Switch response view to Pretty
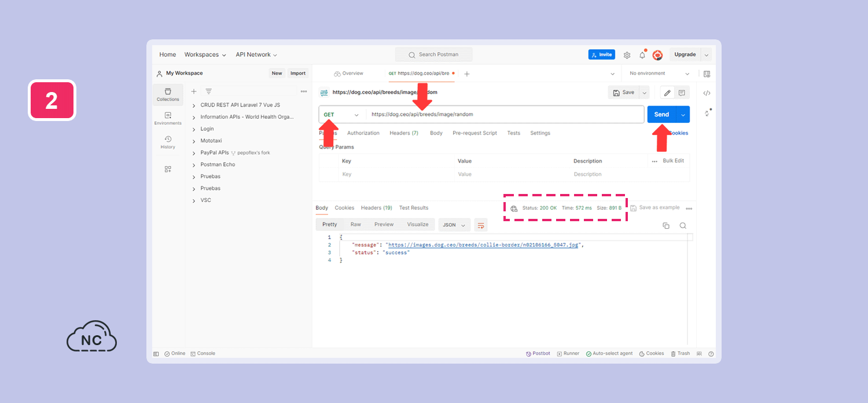 click(330, 225)
